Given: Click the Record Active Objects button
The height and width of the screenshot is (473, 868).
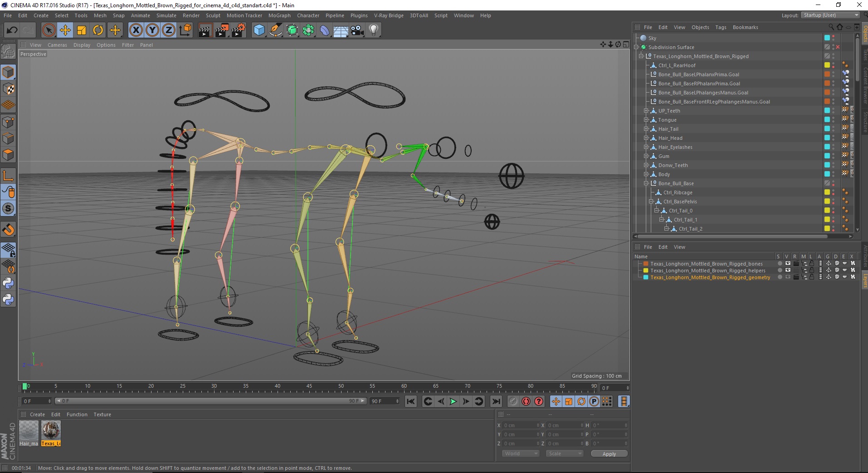Looking at the screenshot, I should (x=513, y=401).
